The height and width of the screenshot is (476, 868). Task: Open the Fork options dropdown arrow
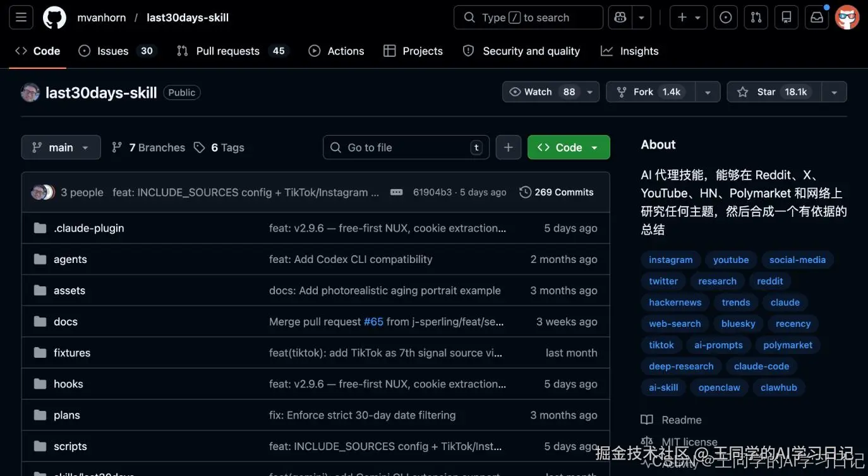click(708, 92)
